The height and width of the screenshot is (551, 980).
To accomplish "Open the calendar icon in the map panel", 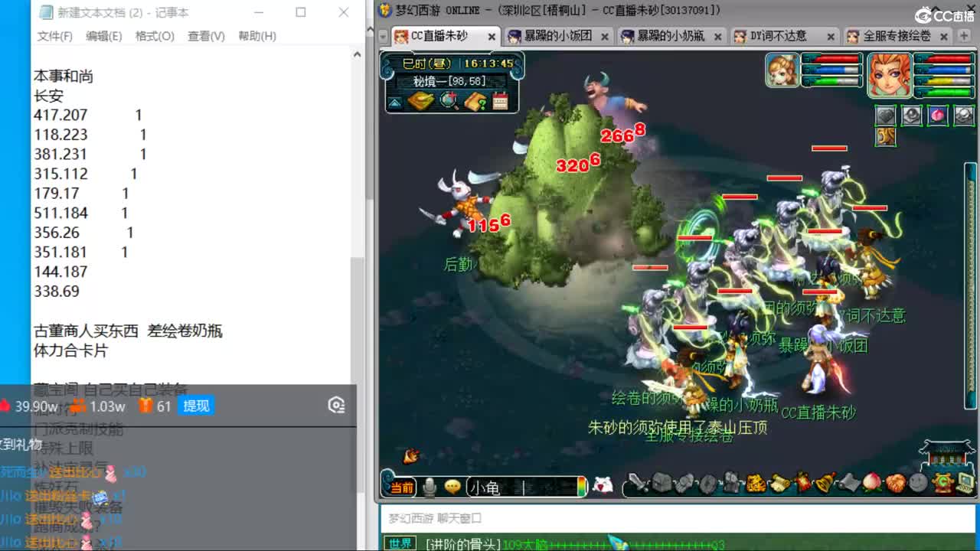I will pos(501,101).
